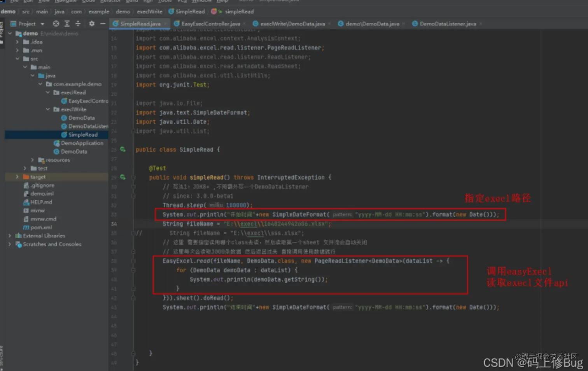
Task: Select SimpleRead in the project tree
Action: [83, 135]
